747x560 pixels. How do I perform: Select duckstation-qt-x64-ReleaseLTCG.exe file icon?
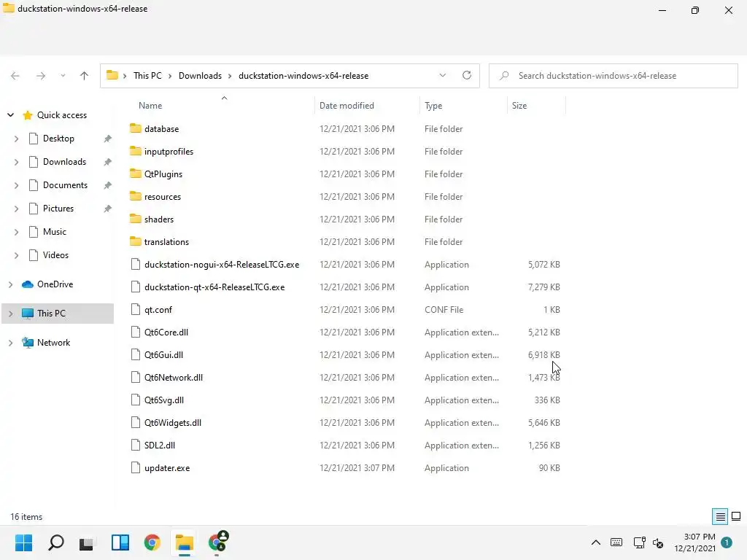pyautogui.click(x=135, y=287)
